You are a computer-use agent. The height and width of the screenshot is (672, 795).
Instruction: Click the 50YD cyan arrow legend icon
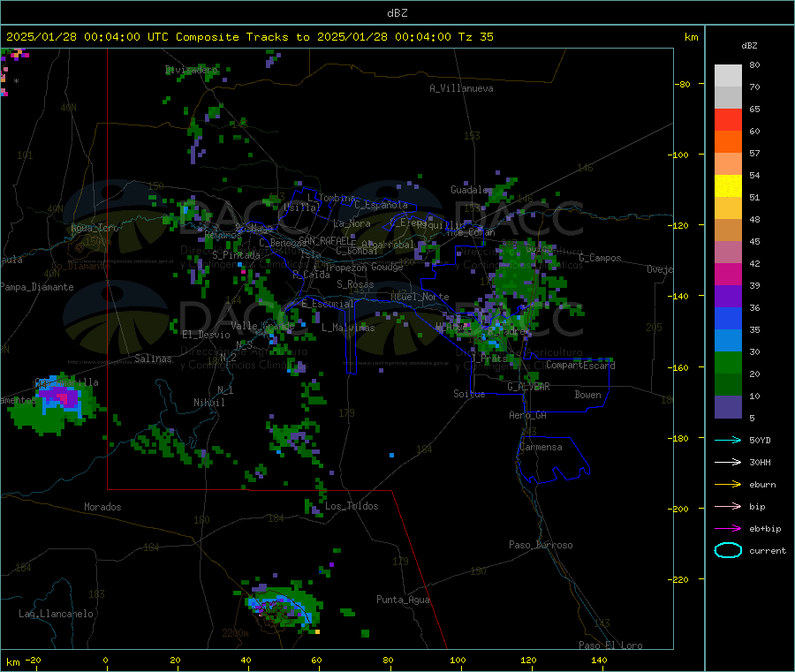(x=728, y=440)
